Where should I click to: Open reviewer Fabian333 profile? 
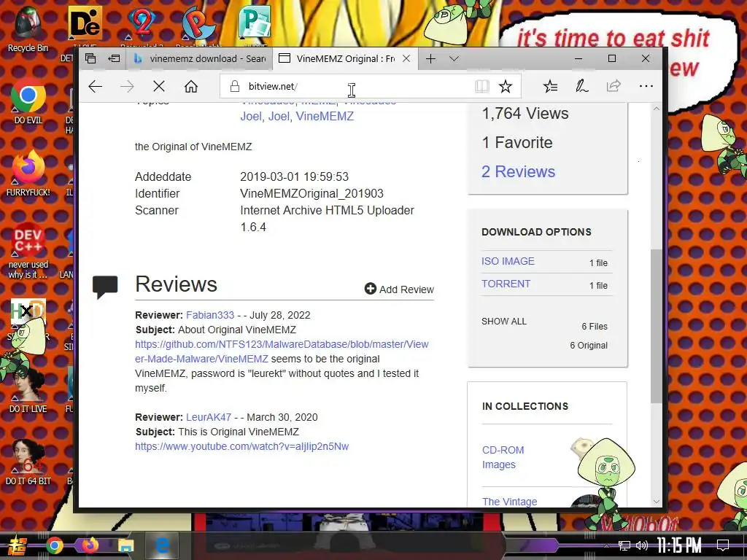pos(209,315)
